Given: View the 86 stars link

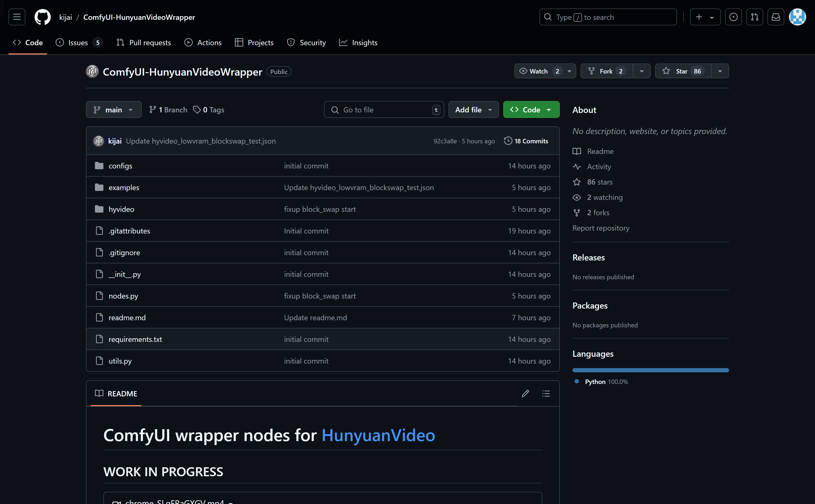Looking at the screenshot, I should (x=593, y=182).
